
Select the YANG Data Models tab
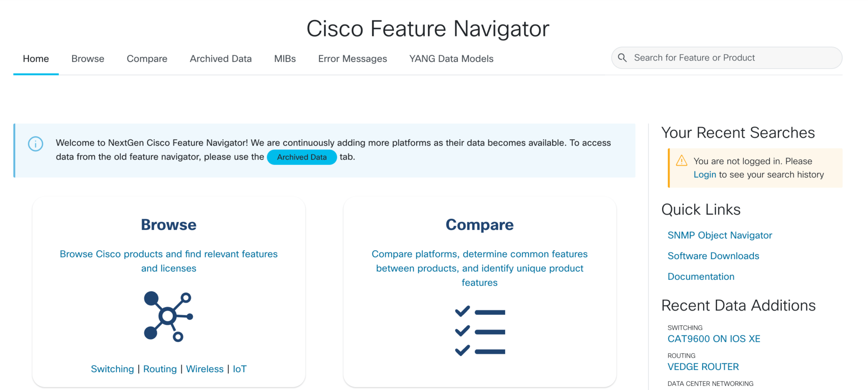click(451, 58)
